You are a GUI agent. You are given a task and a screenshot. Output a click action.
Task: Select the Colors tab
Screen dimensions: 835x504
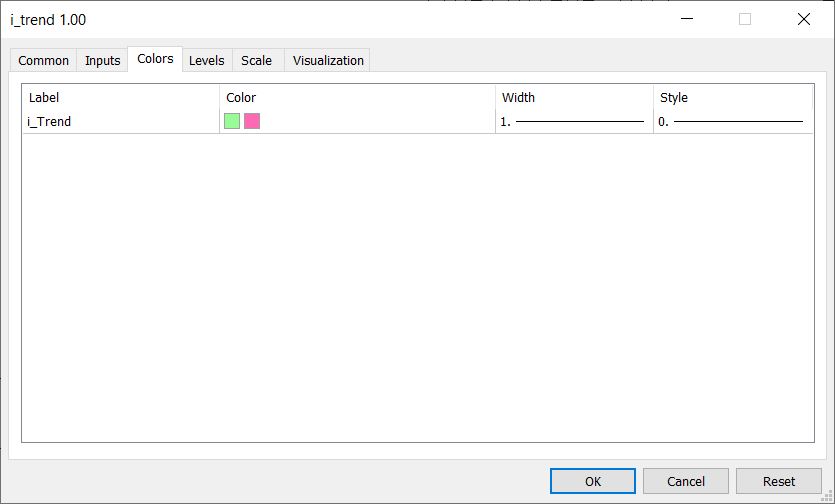click(155, 59)
